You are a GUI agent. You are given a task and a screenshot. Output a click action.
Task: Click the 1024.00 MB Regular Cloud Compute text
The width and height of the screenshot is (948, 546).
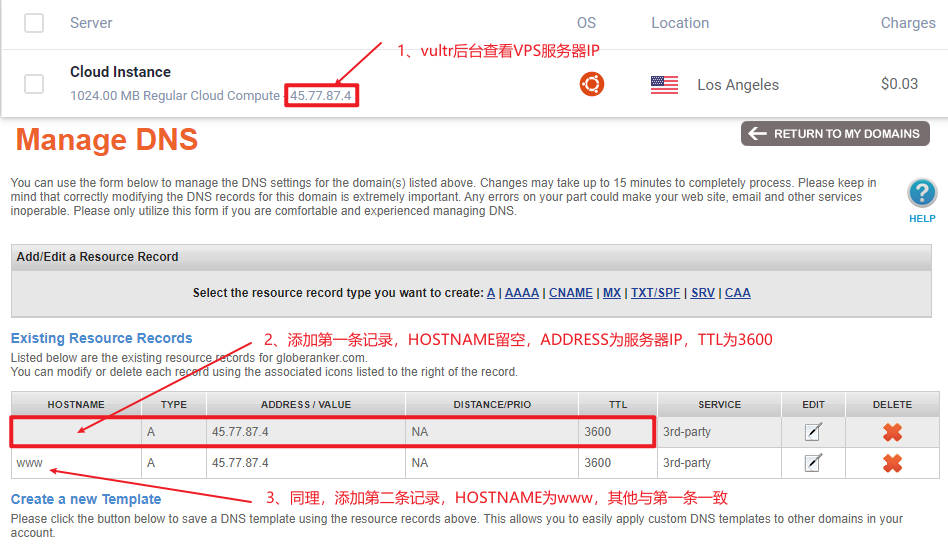(x=175, y=96)
